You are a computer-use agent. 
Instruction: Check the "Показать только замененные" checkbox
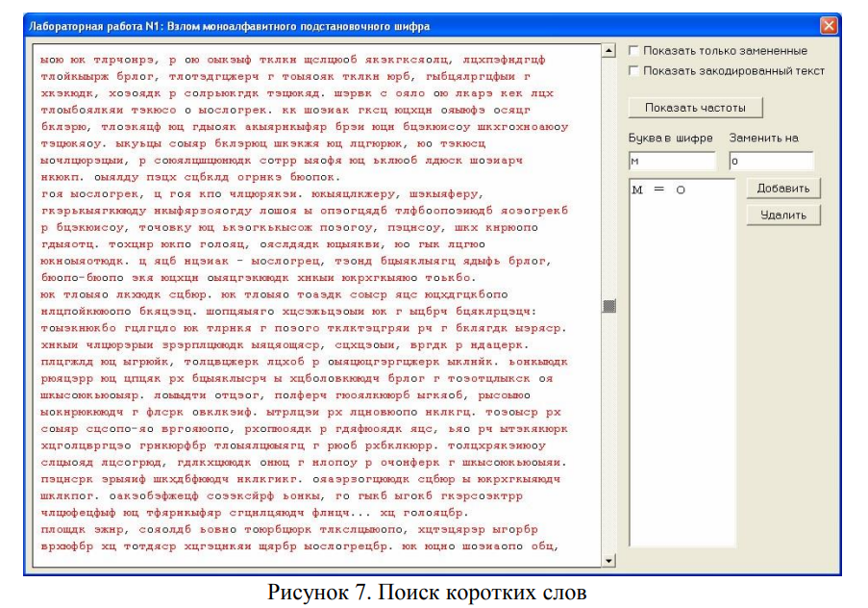coord(634,51)
